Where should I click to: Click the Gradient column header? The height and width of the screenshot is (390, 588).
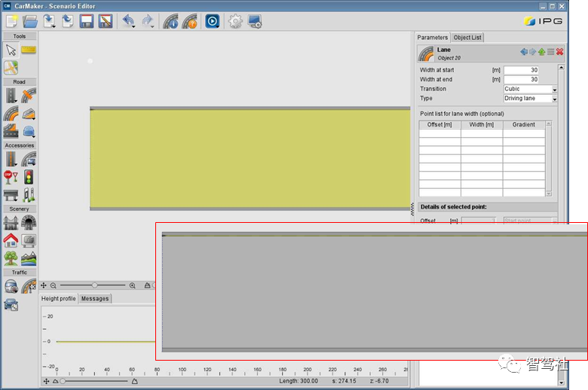(x=524, y=124)
